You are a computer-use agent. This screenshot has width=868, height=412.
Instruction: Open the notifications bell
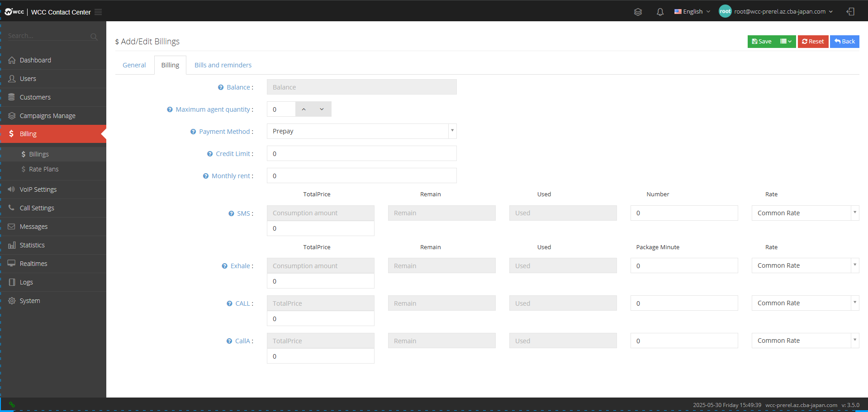[x=660, y=12]
